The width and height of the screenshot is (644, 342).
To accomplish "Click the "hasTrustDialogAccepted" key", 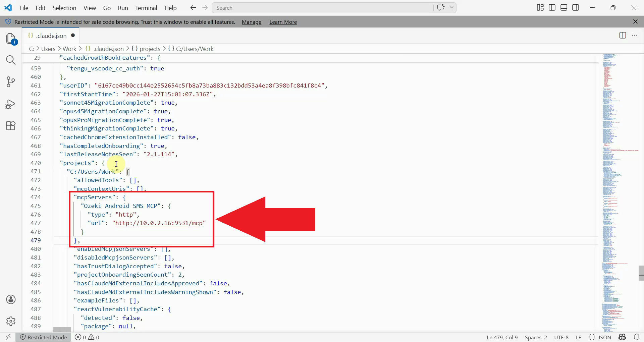I will 115,266.
